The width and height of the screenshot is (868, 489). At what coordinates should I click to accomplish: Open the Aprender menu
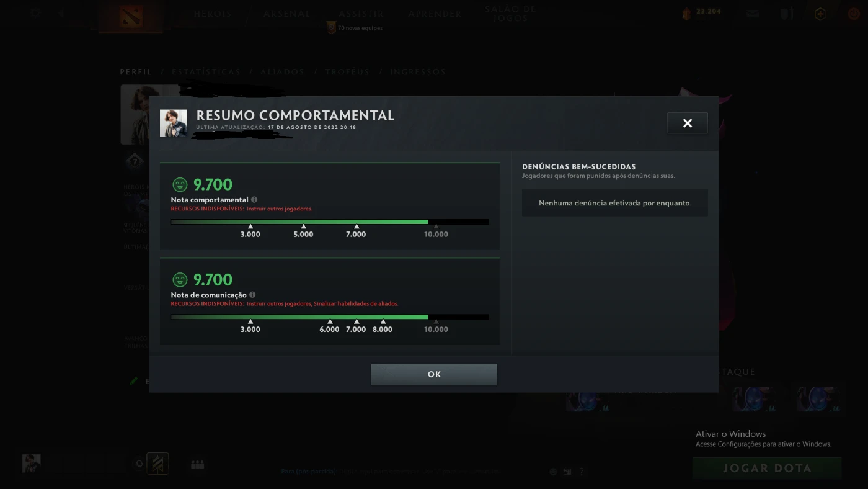435,14
